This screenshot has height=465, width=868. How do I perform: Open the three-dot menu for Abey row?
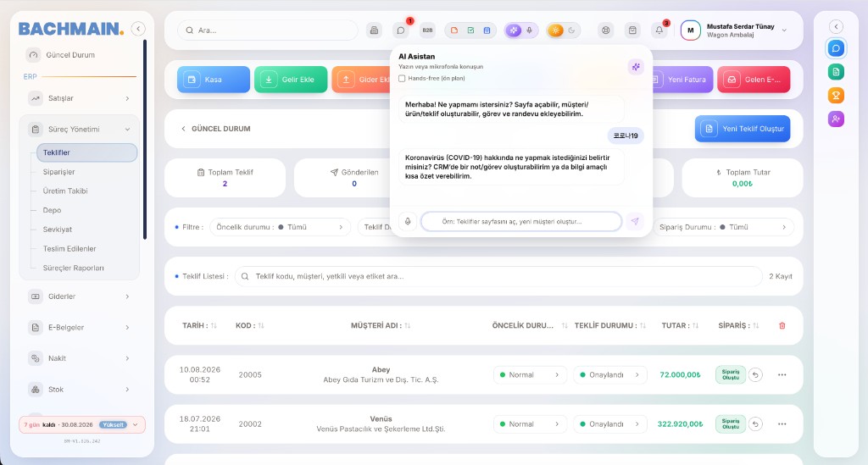click(x=782, y=375)
